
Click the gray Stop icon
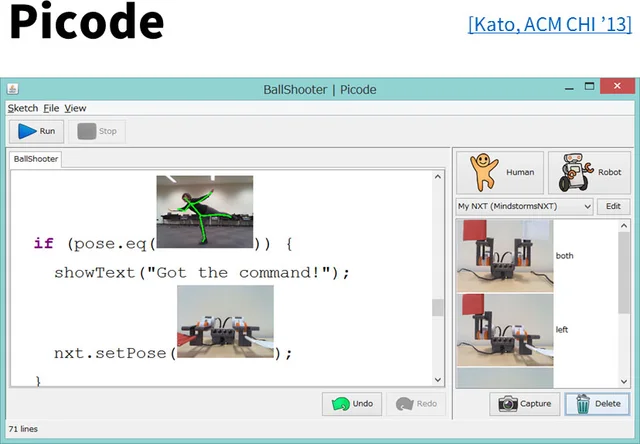coord(87,131)
